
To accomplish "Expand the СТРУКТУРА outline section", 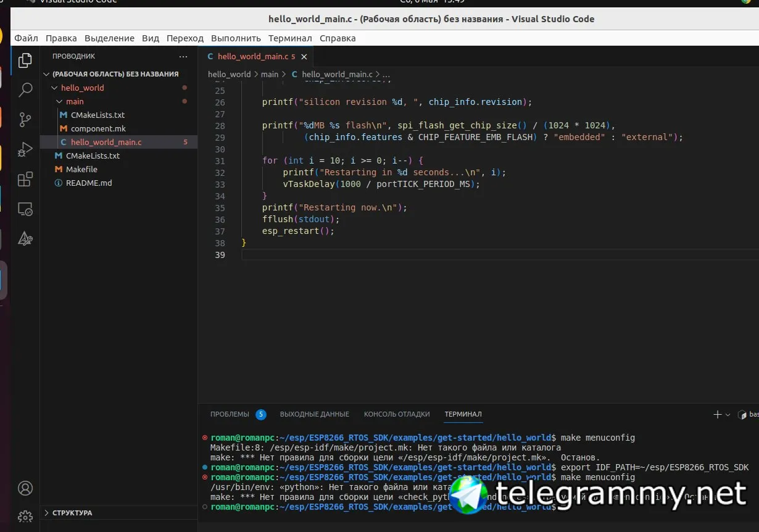I will [46, 513].
